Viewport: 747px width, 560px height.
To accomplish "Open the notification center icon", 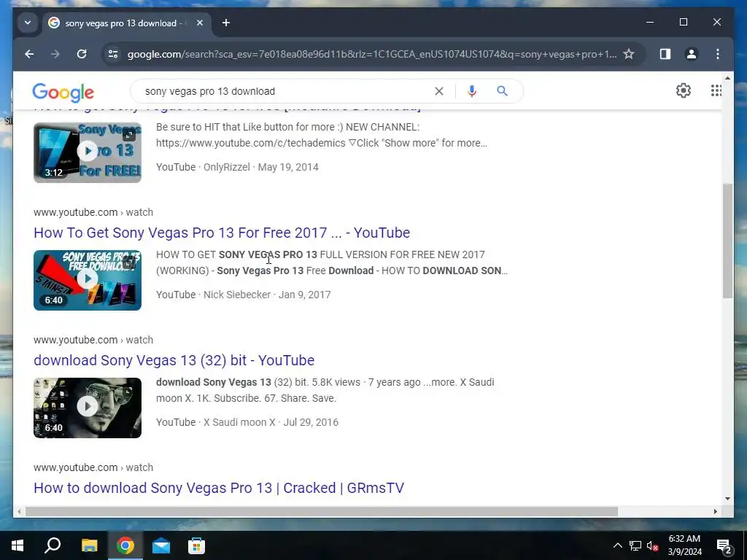I will tap(724, 545).
